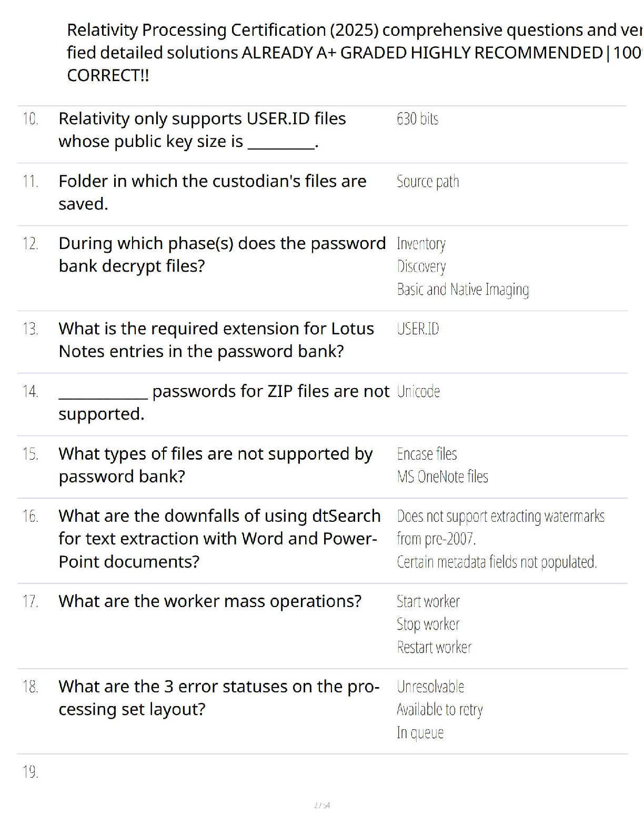Click the document title heading text
This screenshot has height=834, width=644.
[353, 53]
